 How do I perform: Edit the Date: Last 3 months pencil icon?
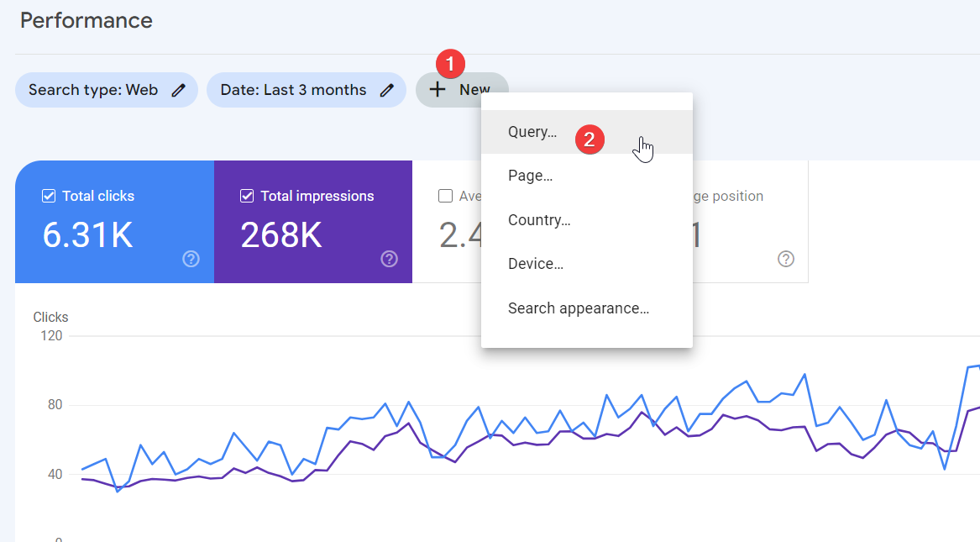click(x=387, y=90)
